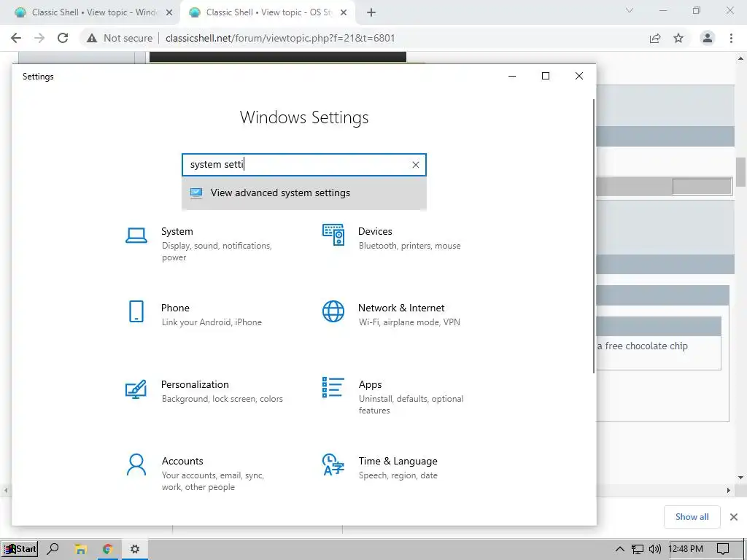Open the Devices settings category
Viewport: 747px width, 560px height.
[x=392, y=238]
